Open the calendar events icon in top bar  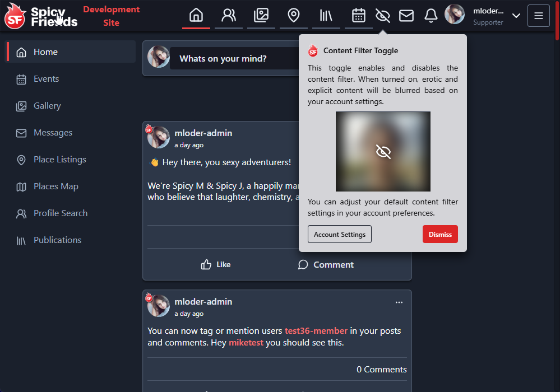click(359, 15)
